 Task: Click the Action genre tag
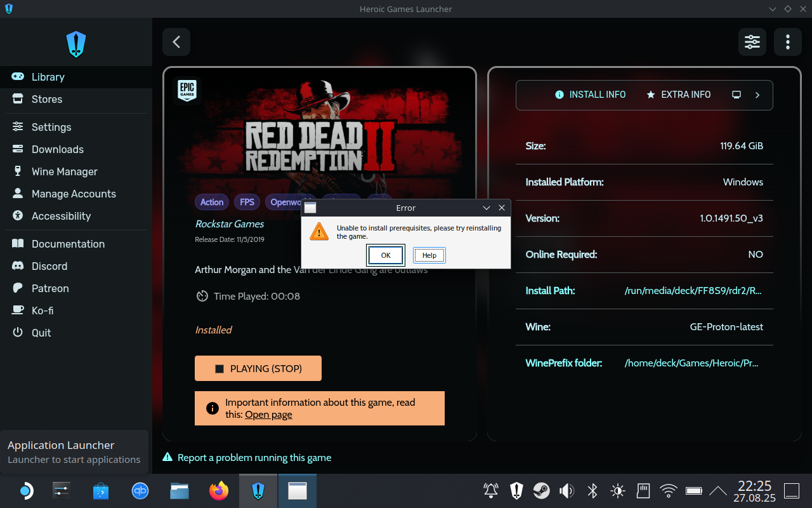(x=212, y=202)
